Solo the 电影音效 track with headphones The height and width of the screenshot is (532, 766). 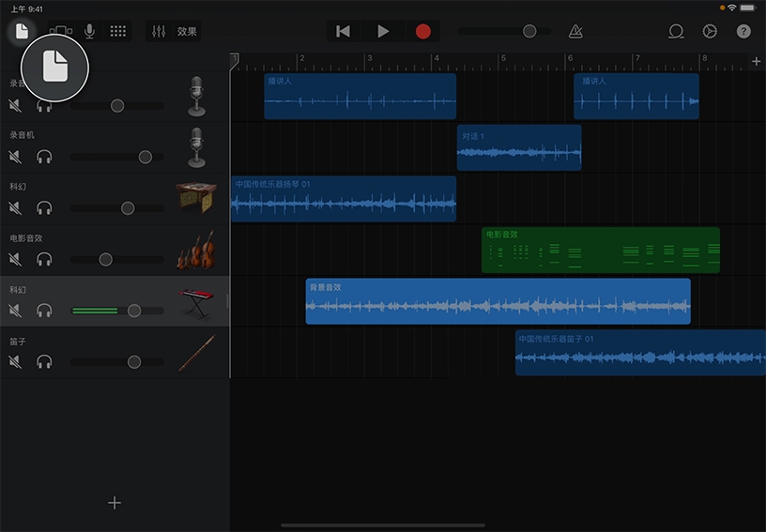tap(44, 259)
